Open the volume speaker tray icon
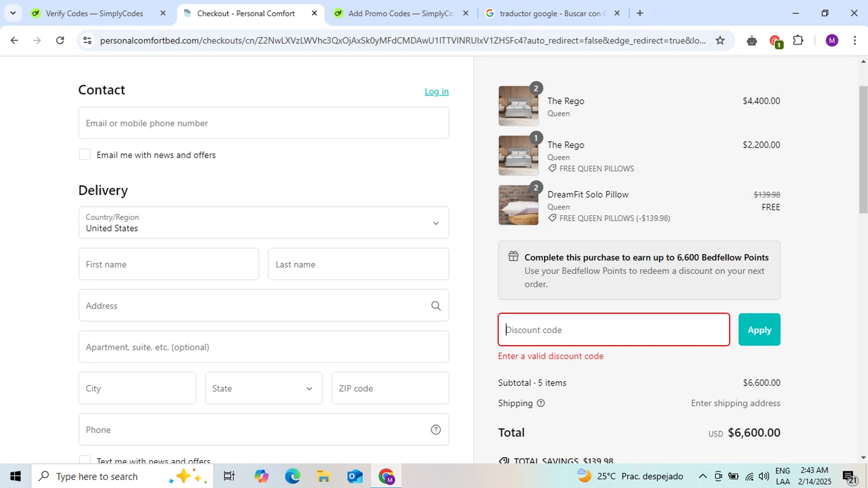 764,476
